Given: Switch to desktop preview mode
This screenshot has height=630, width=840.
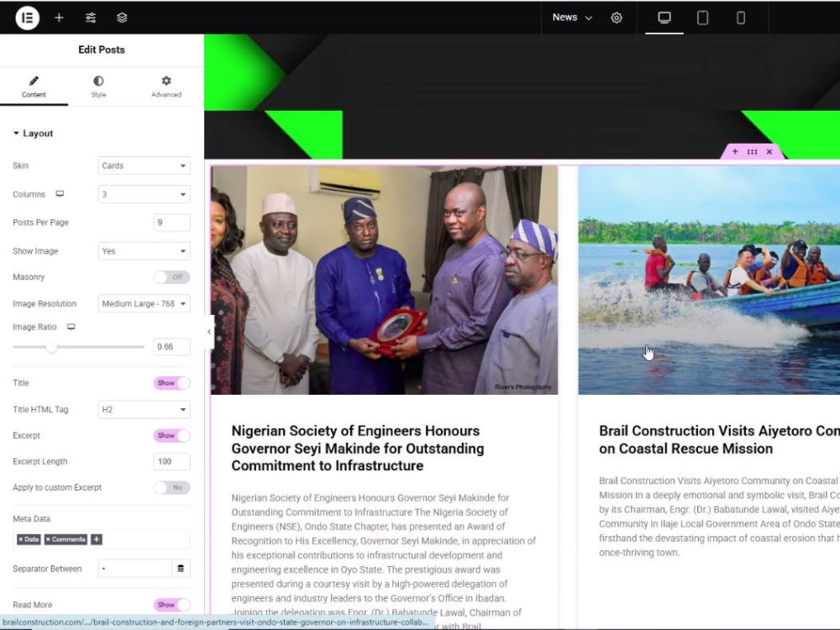Looking at the screenshot, I should pos(664,18).
